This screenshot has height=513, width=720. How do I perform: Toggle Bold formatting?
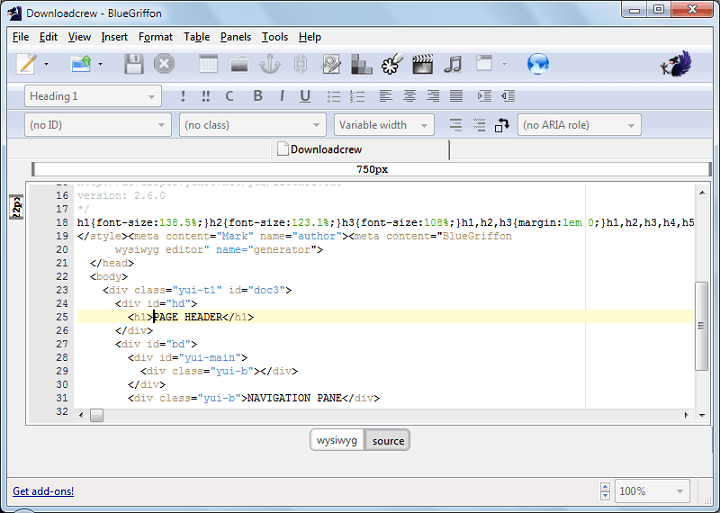(258, 96)
